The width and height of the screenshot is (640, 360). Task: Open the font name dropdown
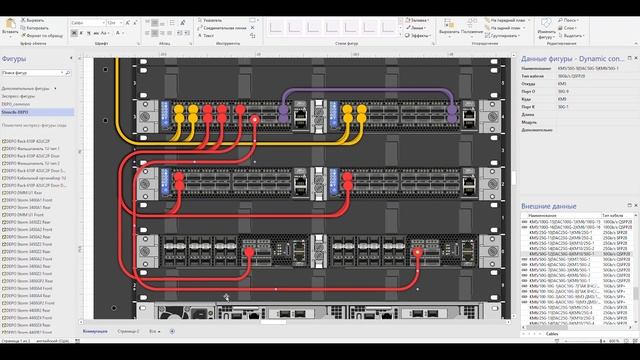click(103, 23)
